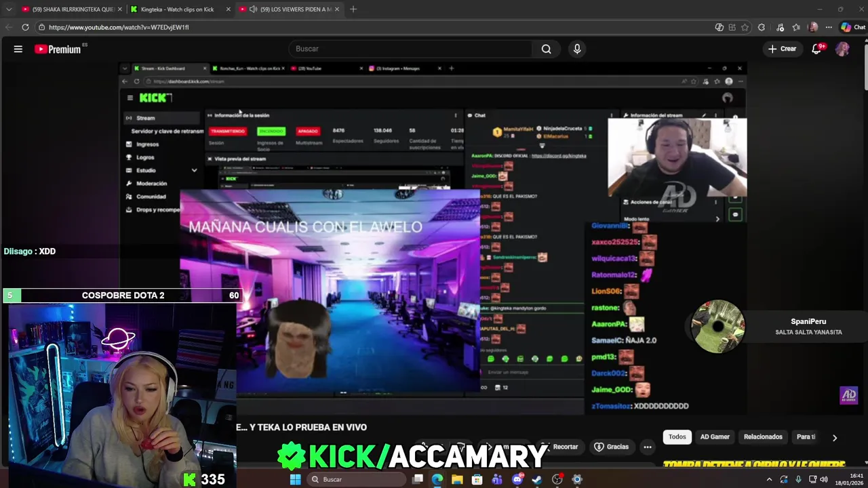Open more actions menu beside Gracias
Image resolution: width=868 pixels, height=488 pixels.
pyautogui.click(x=648, y=447)
